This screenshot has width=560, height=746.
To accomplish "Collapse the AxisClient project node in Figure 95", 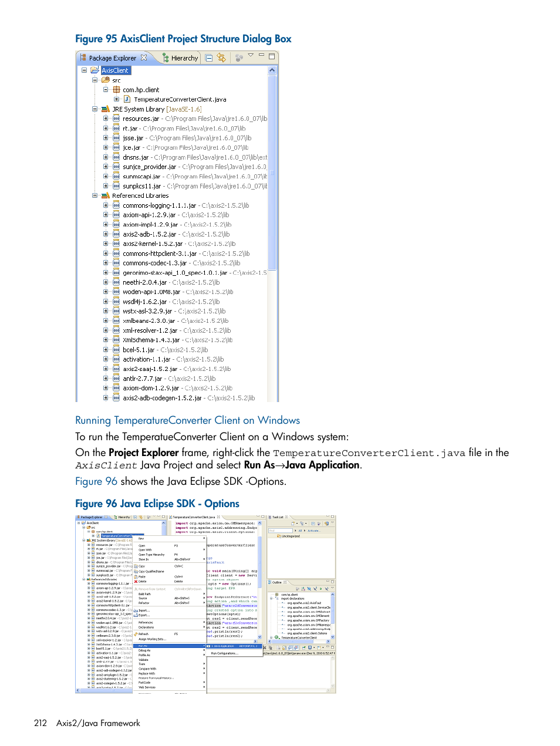I will coord(84,70).
